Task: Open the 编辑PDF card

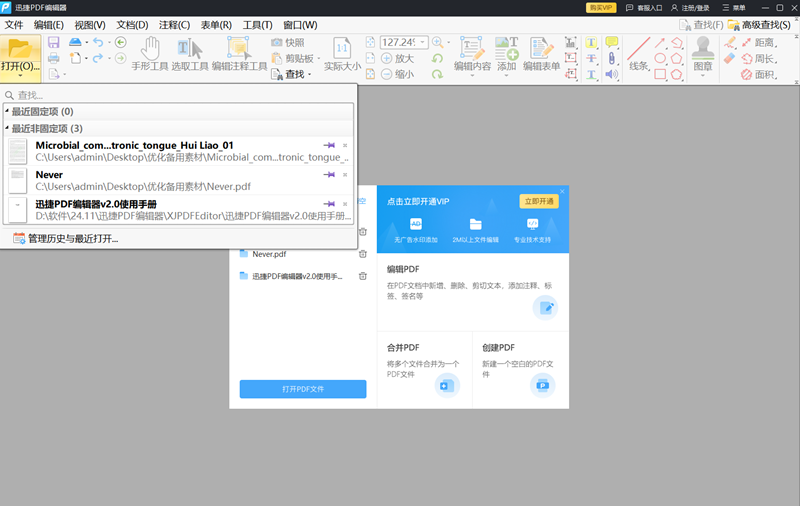Action: (x=472, y=292)
